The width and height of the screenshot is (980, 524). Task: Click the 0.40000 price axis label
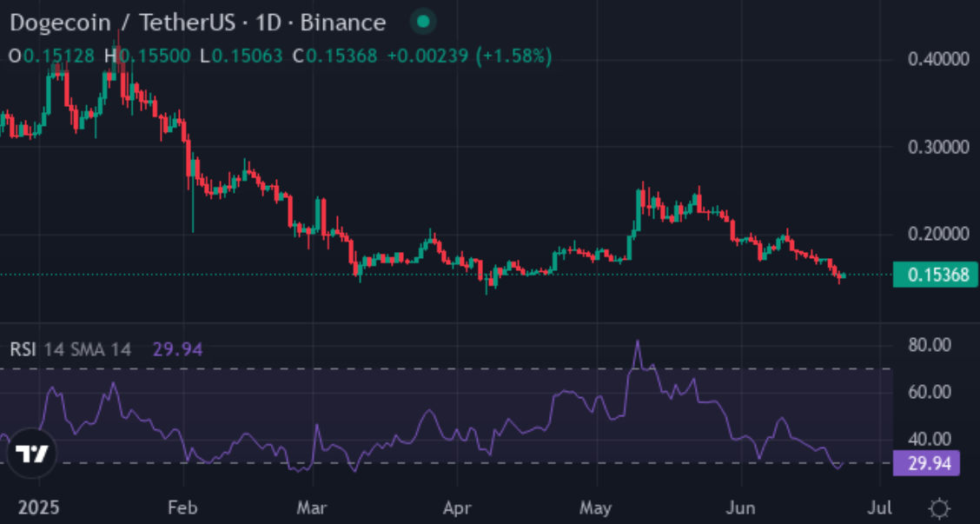pyautogui.click(x=937, y=60)
